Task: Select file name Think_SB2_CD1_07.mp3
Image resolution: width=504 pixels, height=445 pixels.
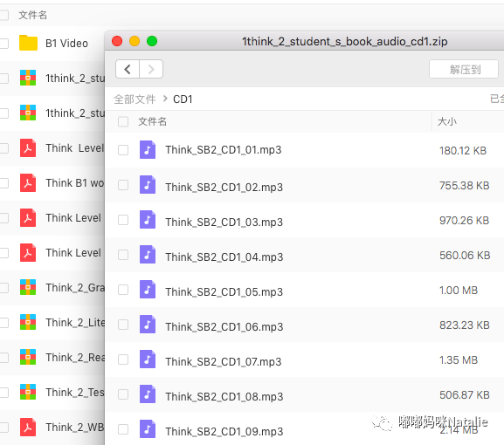Action: [x=224, y=362]
